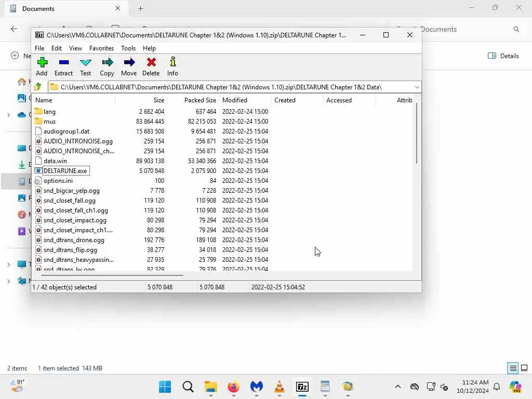Open Firefox from the taskbar

click(233, 387)
